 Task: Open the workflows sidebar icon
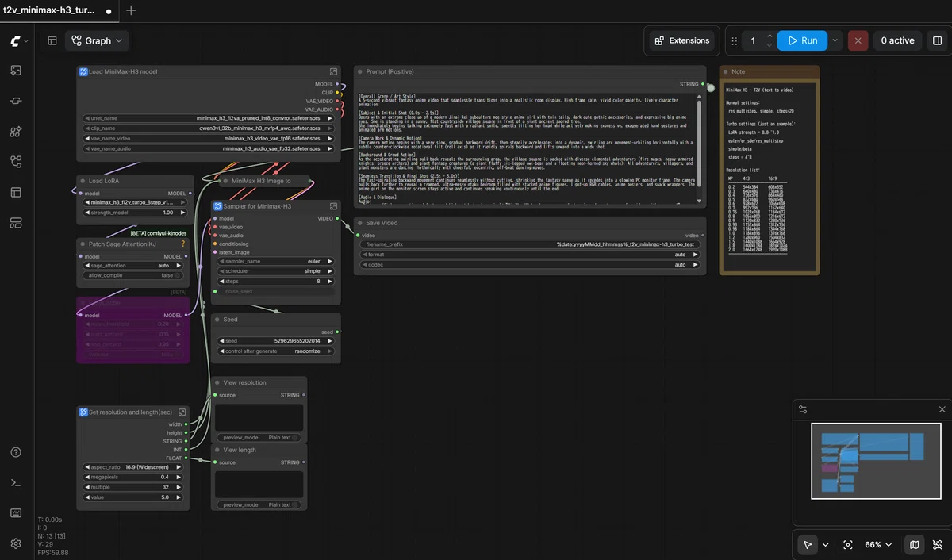[16, 162]
